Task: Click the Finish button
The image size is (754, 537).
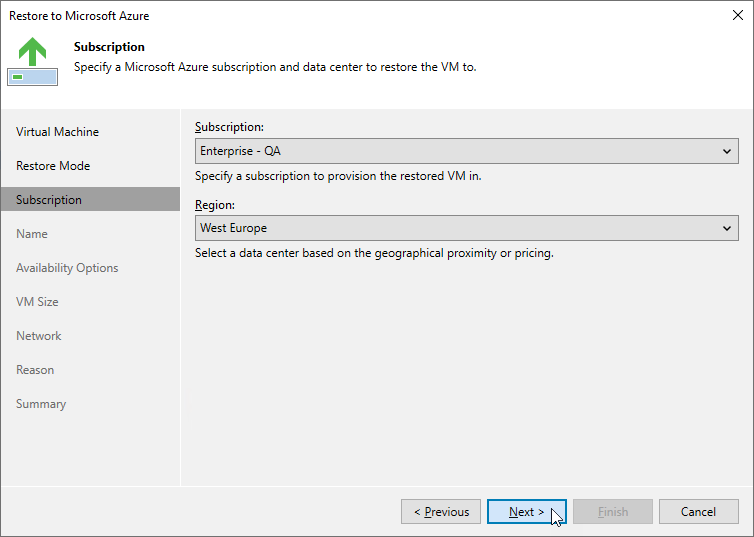Action: coord(613,512)
